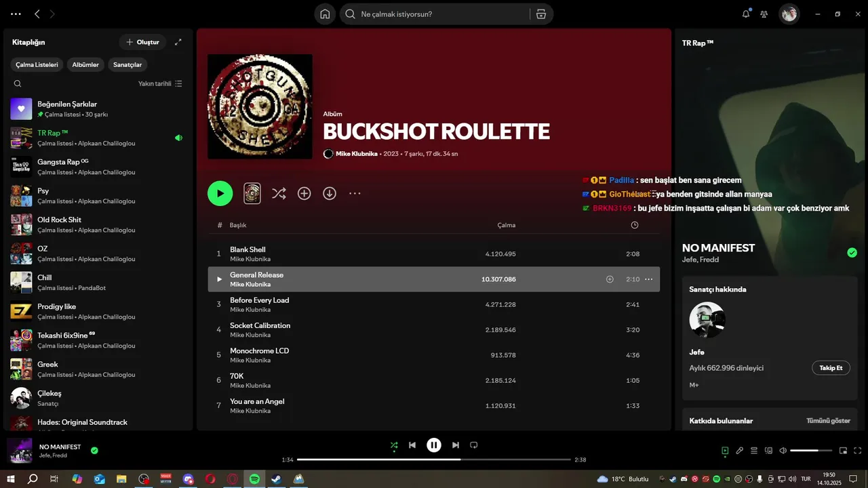Skip to the next track
The width and height of the screenshot is (868, 488).
pos(456,445)
